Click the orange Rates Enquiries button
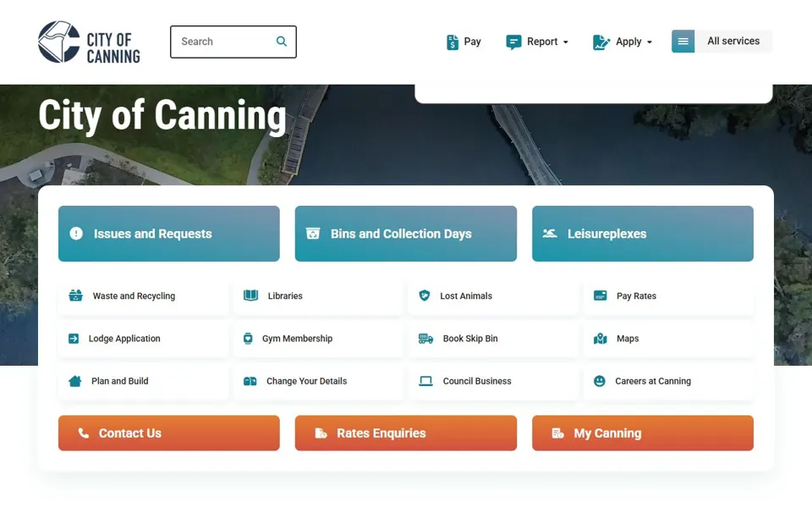This screenshot has height=508, width=812. pos(405,433)
